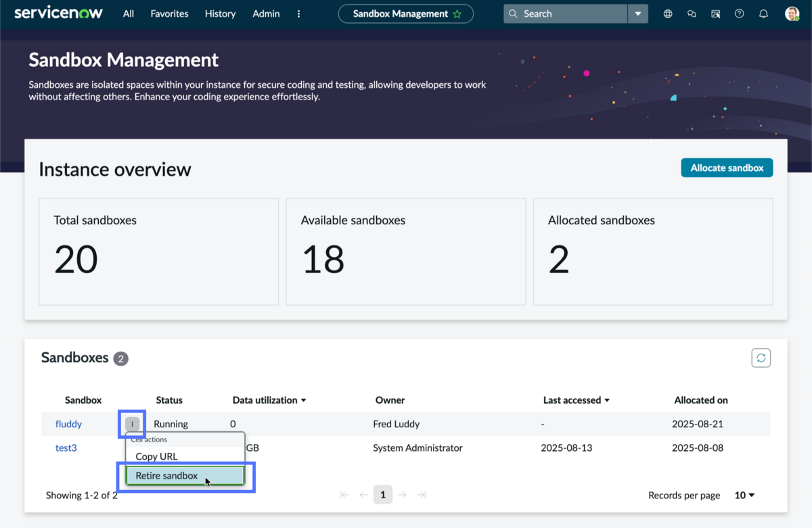This screenshot has height=528, width=812.
Task: Click the 2025-08-13 last accessed date
Action: pos(567,448)
